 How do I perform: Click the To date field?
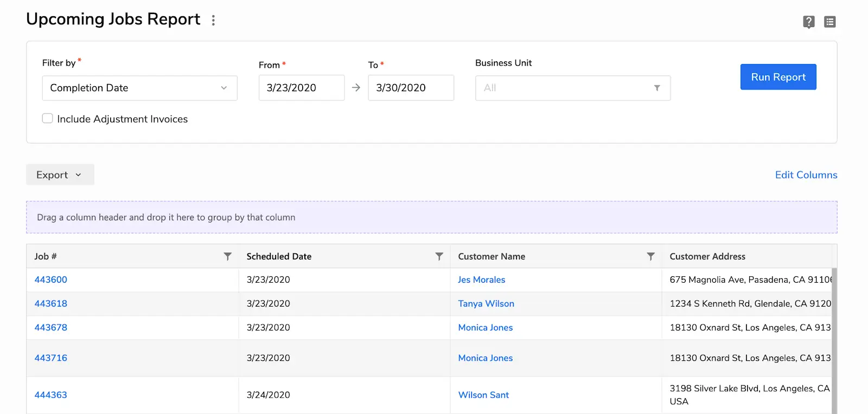click(411, 88)
